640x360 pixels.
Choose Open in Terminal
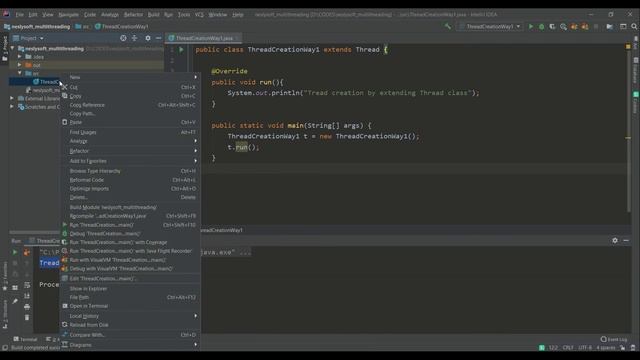click(130, 306)
